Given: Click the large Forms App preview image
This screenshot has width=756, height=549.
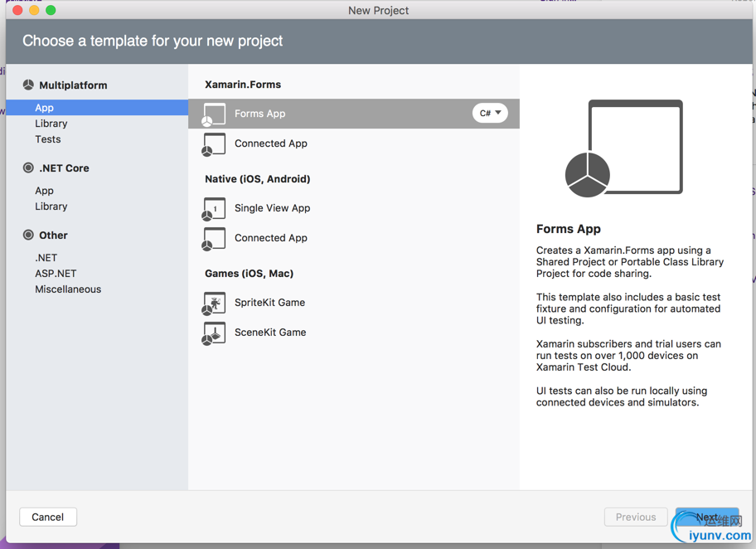Looking at the screenshot, I should coord(624,148).
